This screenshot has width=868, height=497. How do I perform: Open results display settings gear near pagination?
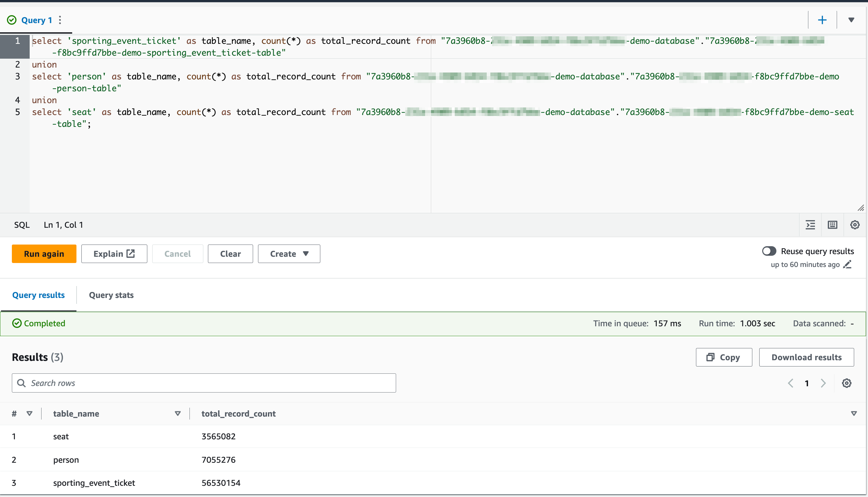(847, 383)
